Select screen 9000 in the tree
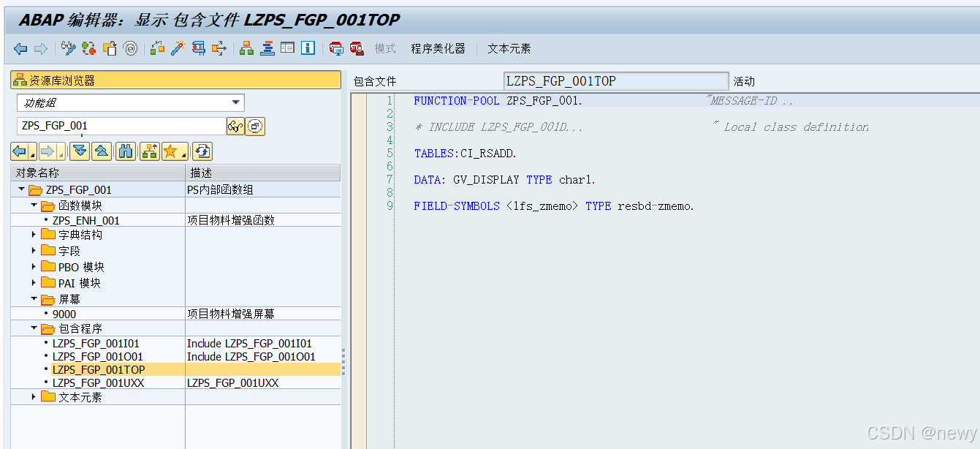The image size is (980, 449). click(64, 314)
